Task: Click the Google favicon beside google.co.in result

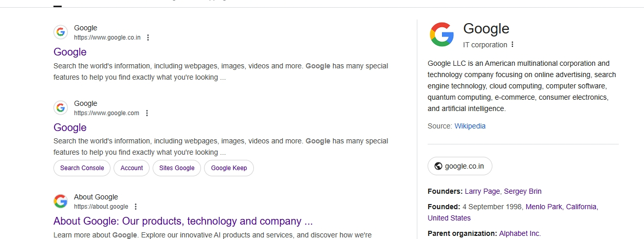Action: [x=61, y=32]
